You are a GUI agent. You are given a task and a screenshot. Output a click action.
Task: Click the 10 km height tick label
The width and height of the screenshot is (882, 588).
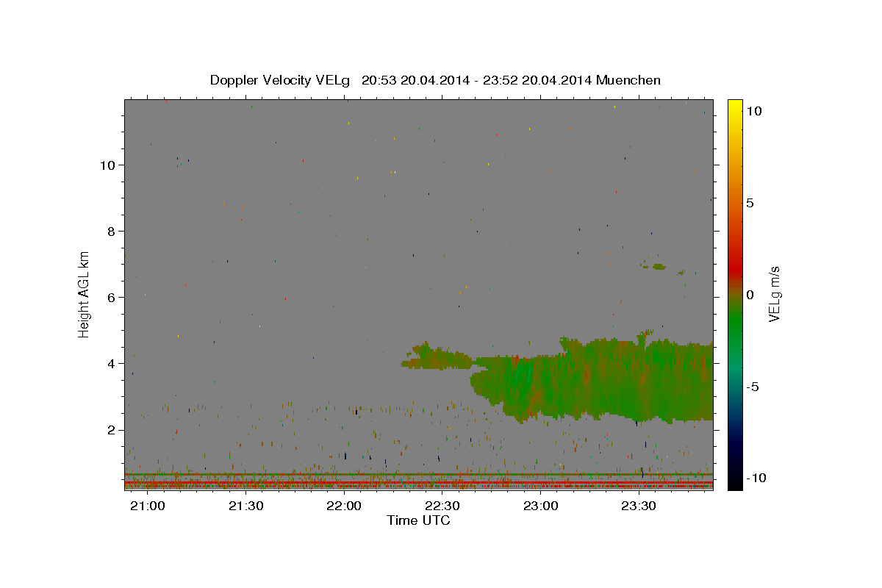click(x=106, y=165)
